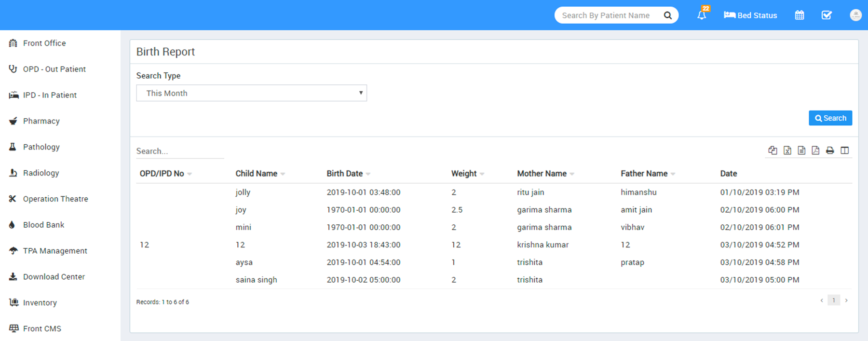868x341 pixels.
Task: Open the task checklist icon
Action: tap(826, 15)
